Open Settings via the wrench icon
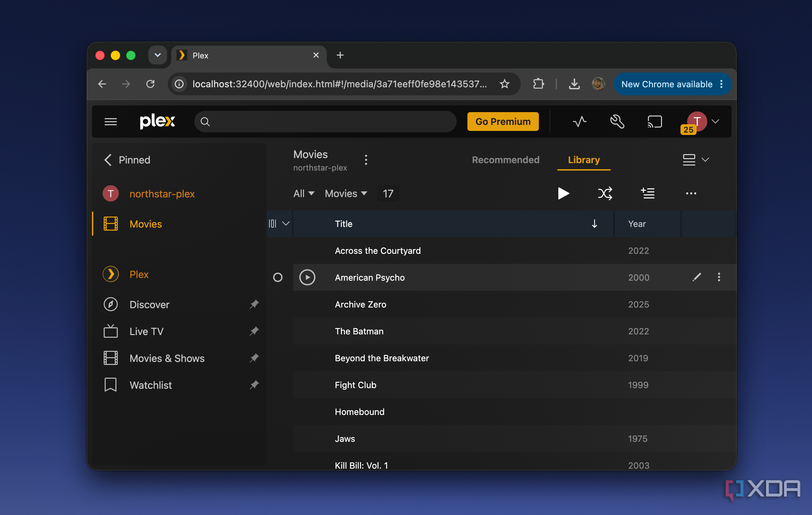 click(617, 122)
